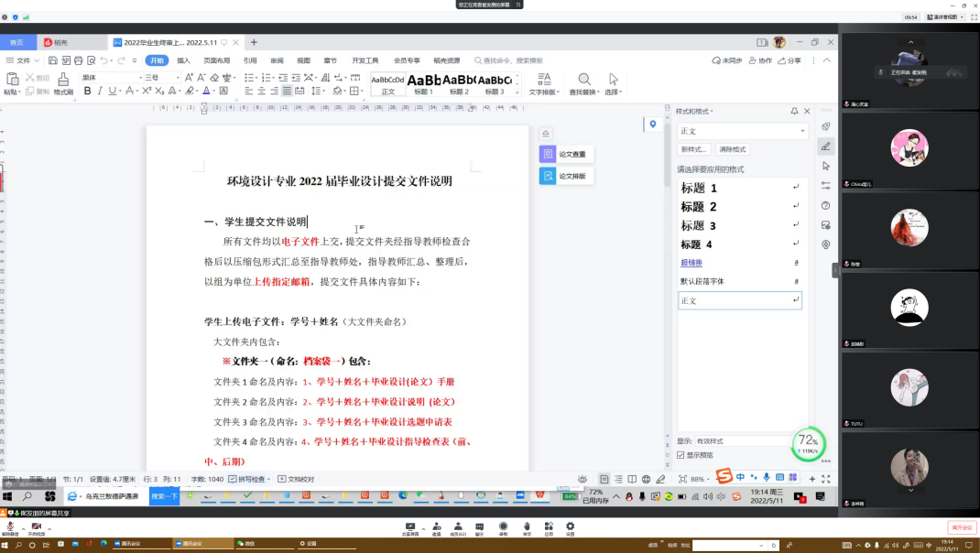The image size is (980, 553).
Task: Select 超链接 style in the list
Action: pyautogui.click(x=740, y=263)
